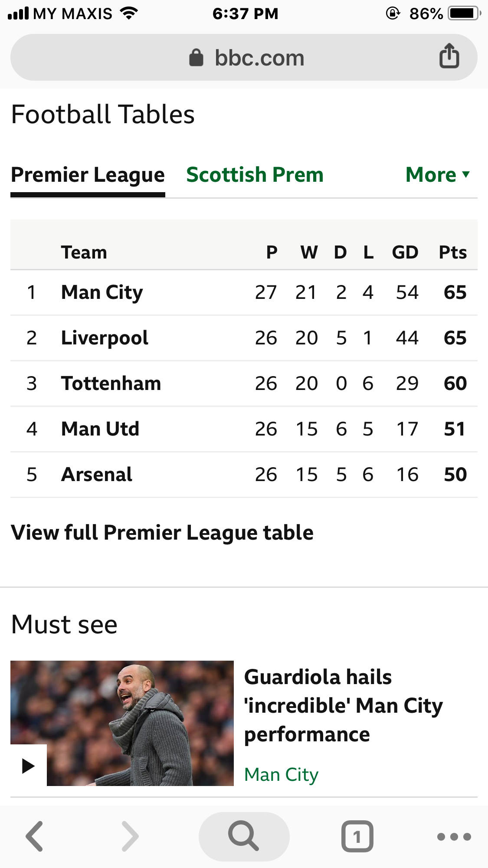Image resolution: width=488 pixels, height=868 pixels.
Task: Open the tabs switcher icon
Action: coord(357,836)
